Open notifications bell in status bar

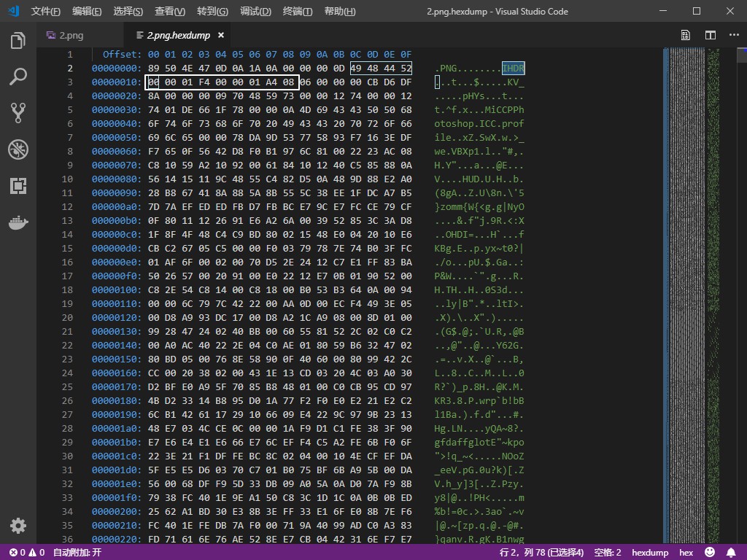pos(731,553)
